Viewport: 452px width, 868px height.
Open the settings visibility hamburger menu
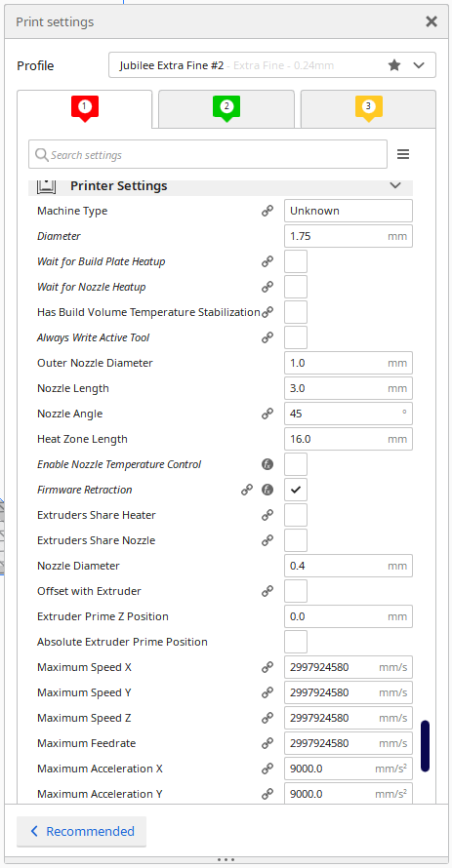coord(403,154)
